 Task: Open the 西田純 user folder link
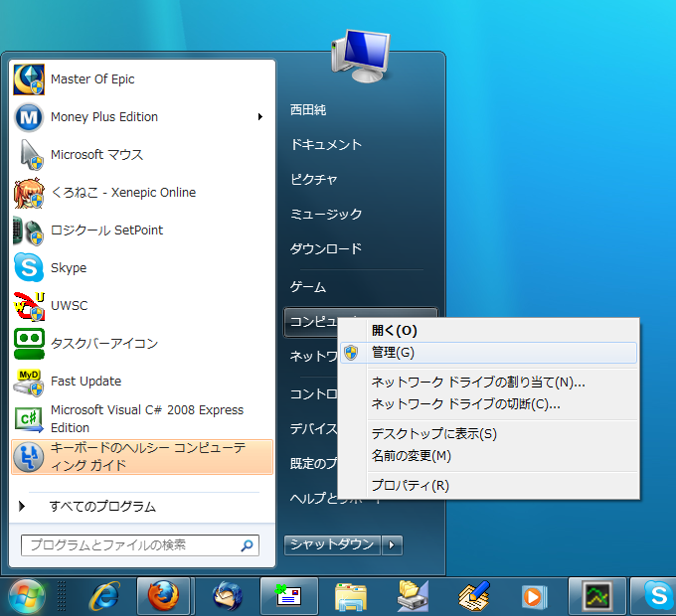pos(308,110)
